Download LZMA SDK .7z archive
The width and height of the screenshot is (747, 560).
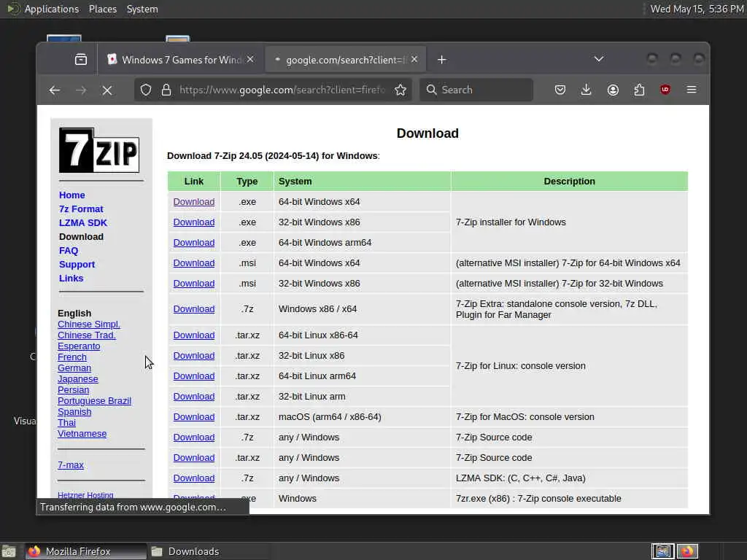pyautogui.click(x=194, y=478)
